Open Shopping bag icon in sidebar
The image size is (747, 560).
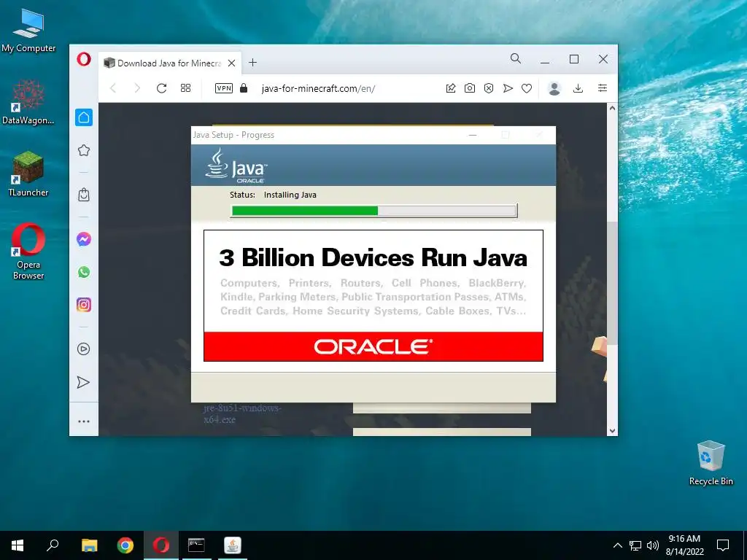tap(84, 194)
